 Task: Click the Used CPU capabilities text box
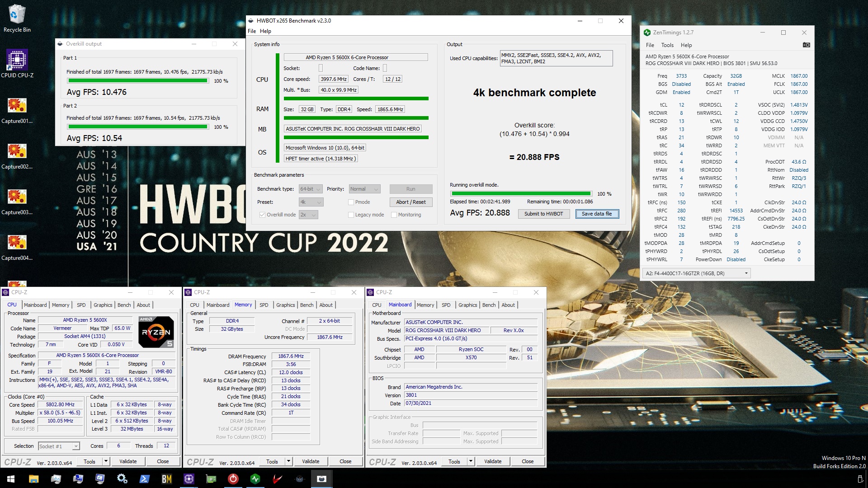(556, 58)
